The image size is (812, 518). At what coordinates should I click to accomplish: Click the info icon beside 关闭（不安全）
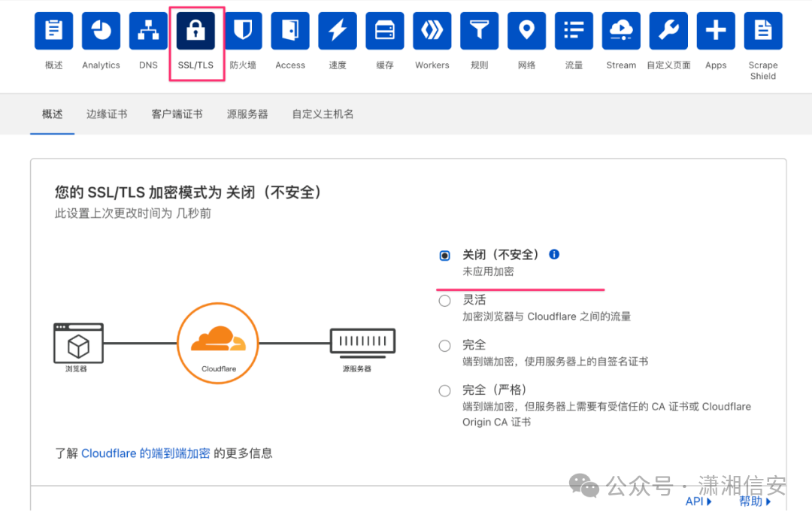point(554,254)
